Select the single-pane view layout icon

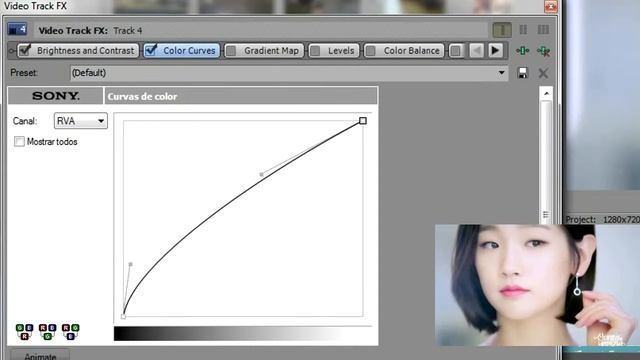tap(502, 30)
